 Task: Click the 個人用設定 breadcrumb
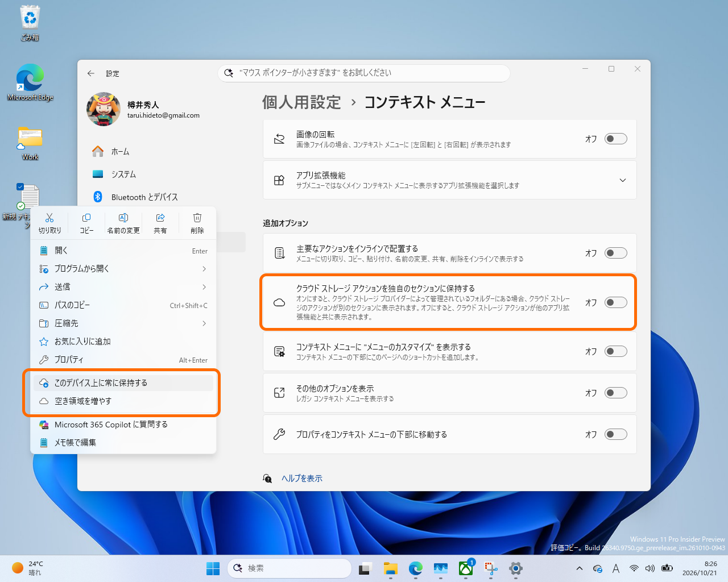click(x=301, y=102)
